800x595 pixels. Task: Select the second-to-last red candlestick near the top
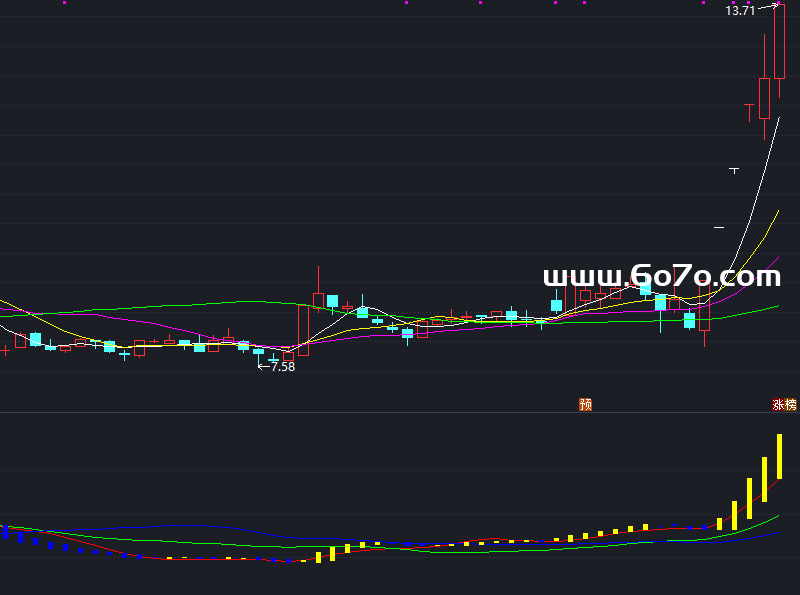coord(764,98)
